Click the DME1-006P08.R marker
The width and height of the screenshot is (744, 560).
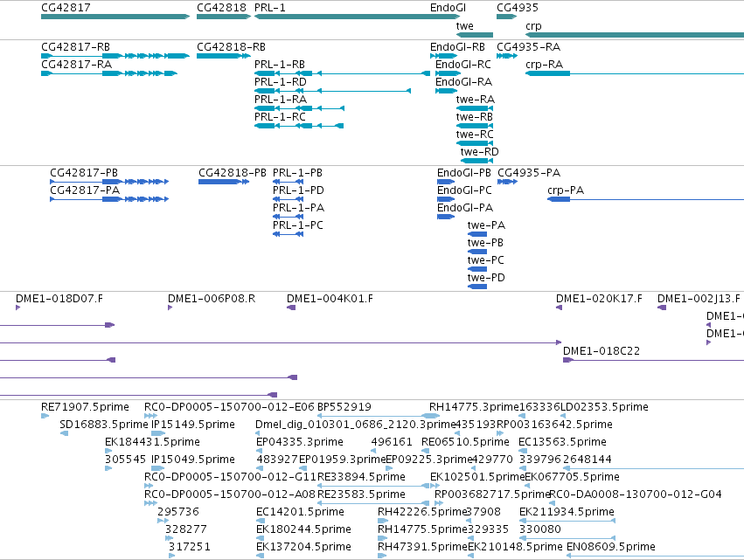click(x=170, y=308)
